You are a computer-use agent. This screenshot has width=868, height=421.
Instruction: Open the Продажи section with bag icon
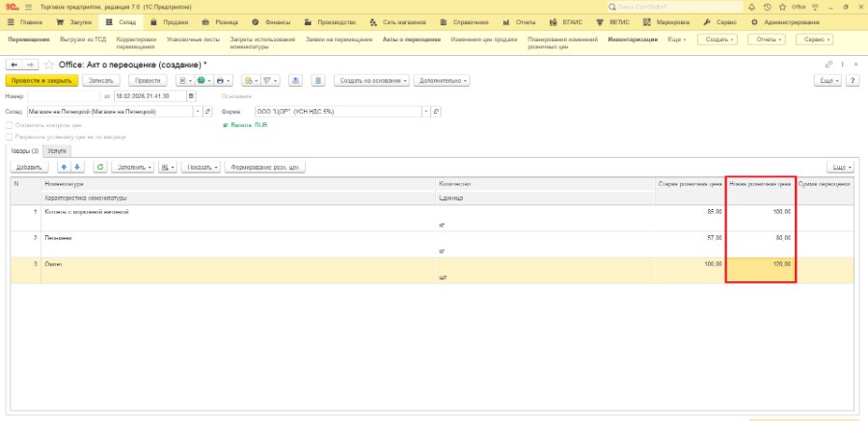click(x=169, y=22)
